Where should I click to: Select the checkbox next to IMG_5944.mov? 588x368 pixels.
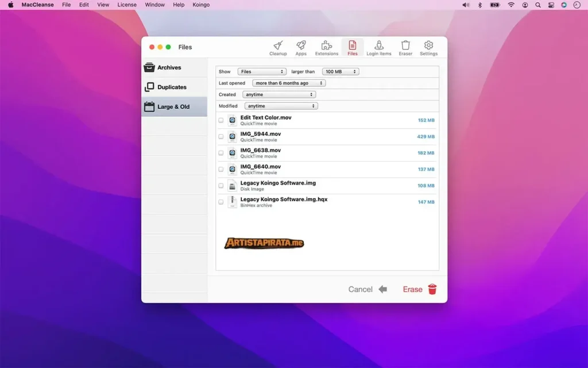[x=221, y=137]
